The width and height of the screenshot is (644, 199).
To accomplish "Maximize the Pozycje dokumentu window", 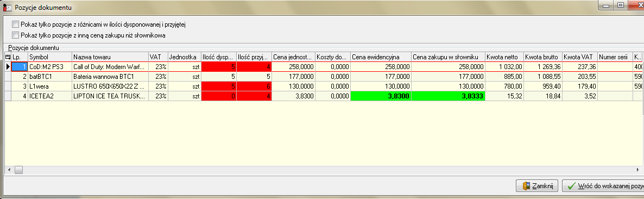I will [x=621, y=5].
